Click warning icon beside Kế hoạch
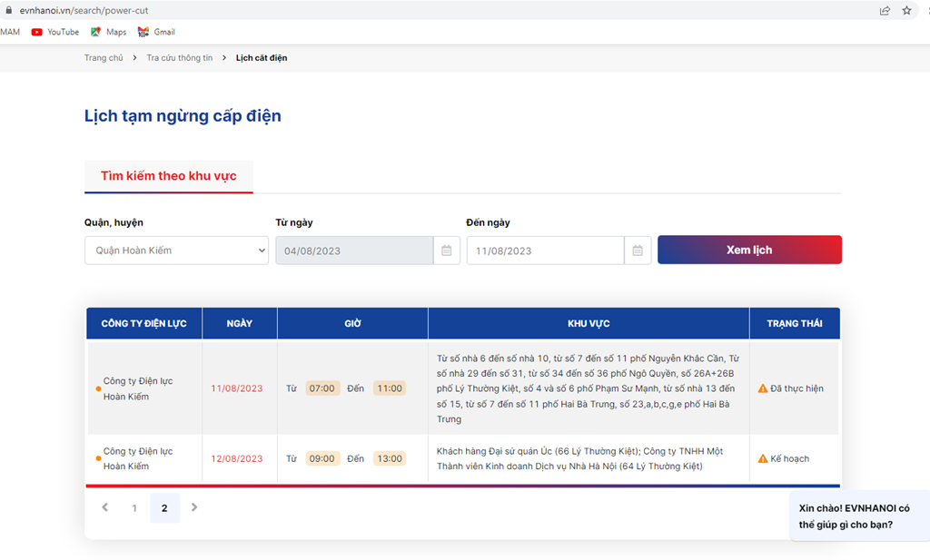Viewport: 930px width, 560px height. point(763,458)
